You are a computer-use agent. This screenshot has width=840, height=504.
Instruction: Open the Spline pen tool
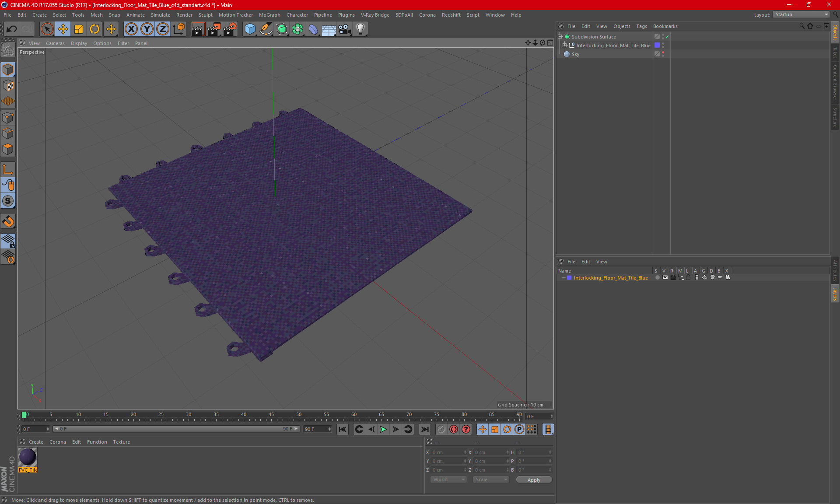[x=266, y=29]
